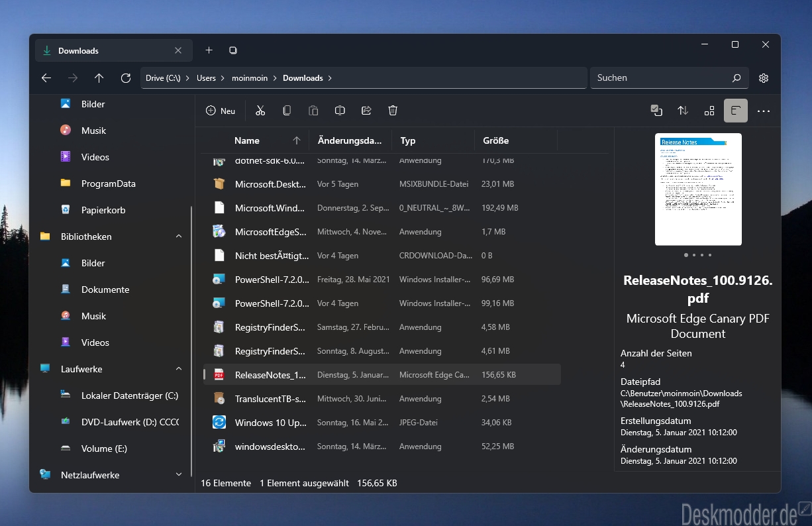Select PowerShell-7.2.0 file dated Freitag, 28. Mai 2021
Screen dimensions: 812x526
381,280
